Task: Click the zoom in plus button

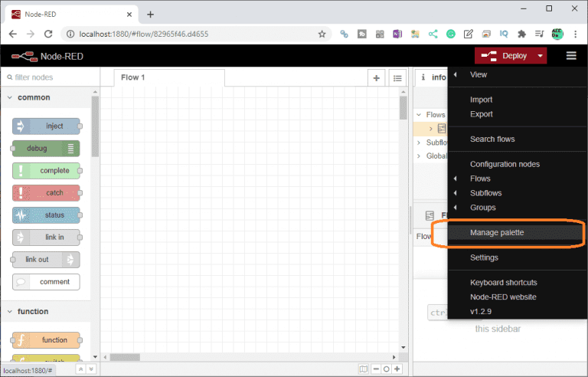Action: (397, 369)
